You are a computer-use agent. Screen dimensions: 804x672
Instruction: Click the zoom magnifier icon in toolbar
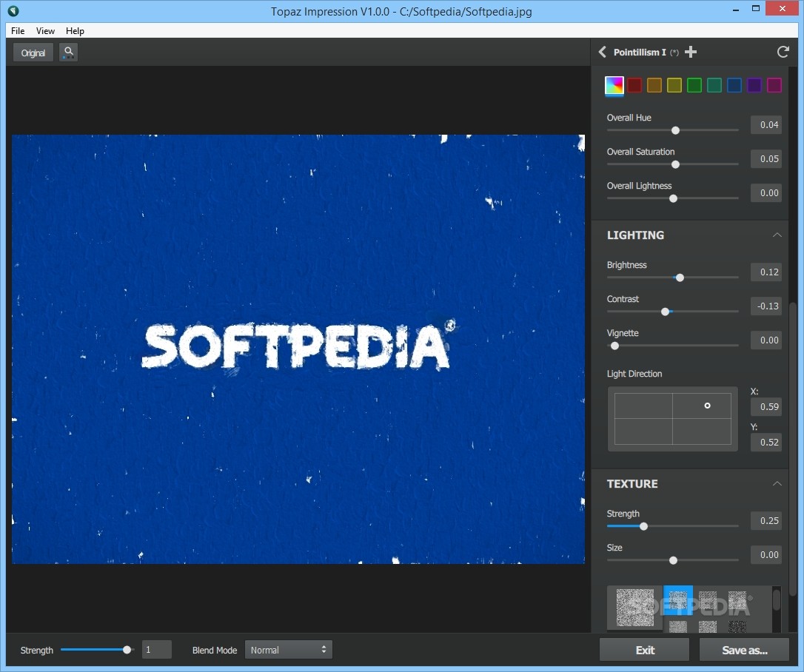68,53
